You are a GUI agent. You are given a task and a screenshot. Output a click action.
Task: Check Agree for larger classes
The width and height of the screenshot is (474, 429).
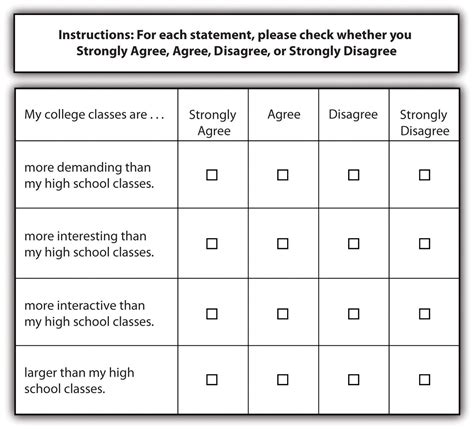point(283,380)
